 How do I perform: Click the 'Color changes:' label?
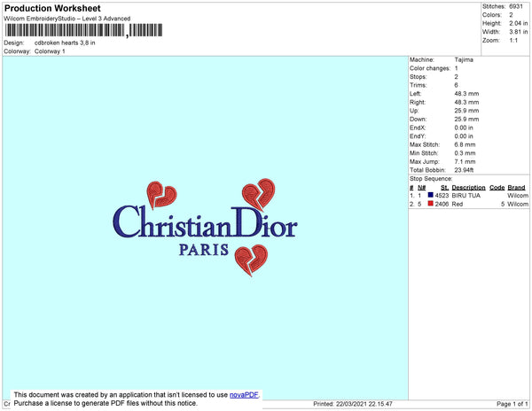[430, 68]
